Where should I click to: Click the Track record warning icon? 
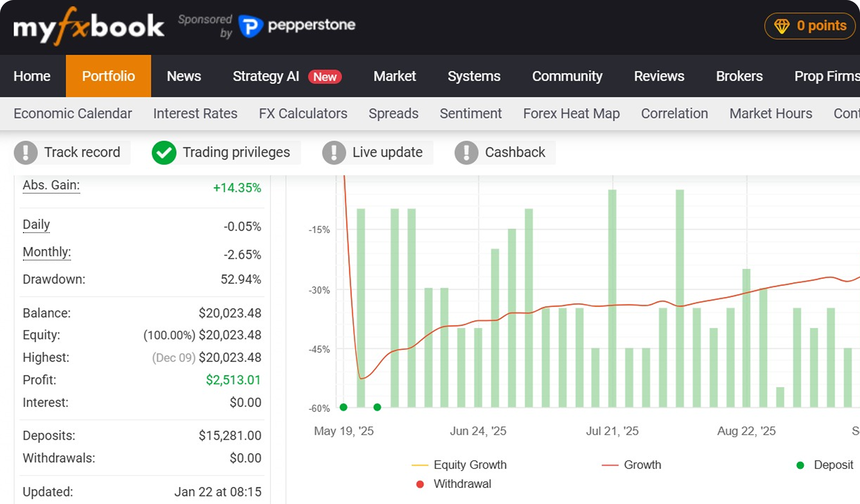[x=26, y=153]
